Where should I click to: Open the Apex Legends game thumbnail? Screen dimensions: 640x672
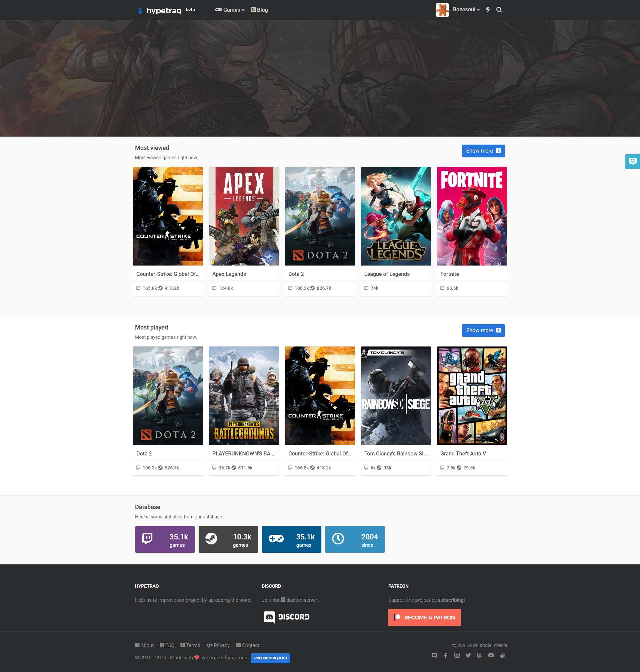[244, 216]
